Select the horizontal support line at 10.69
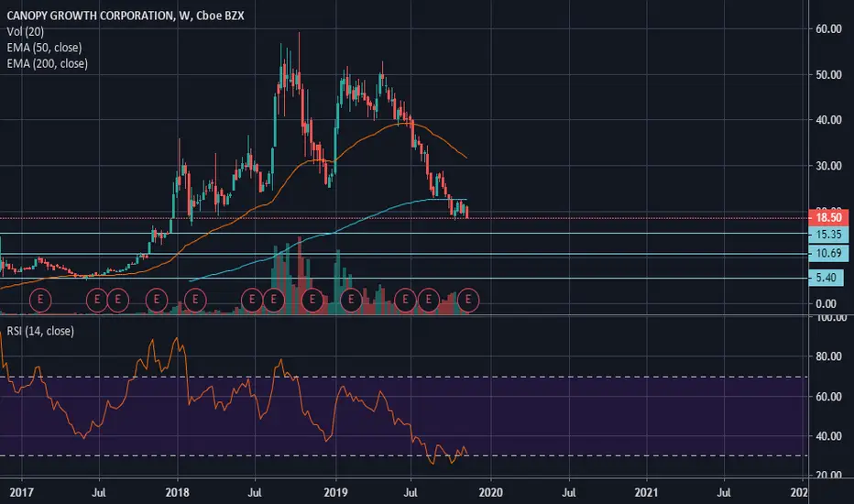 [403, 254]
